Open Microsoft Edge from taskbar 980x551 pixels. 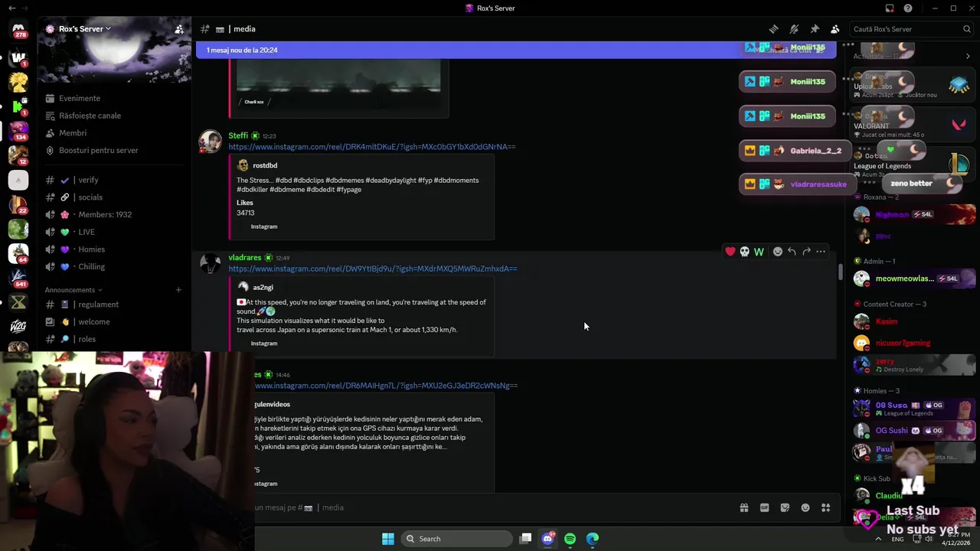point(593,539)
